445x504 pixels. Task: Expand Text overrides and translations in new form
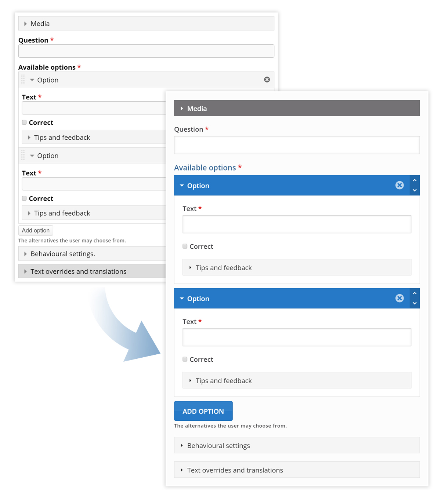[297, 470]
